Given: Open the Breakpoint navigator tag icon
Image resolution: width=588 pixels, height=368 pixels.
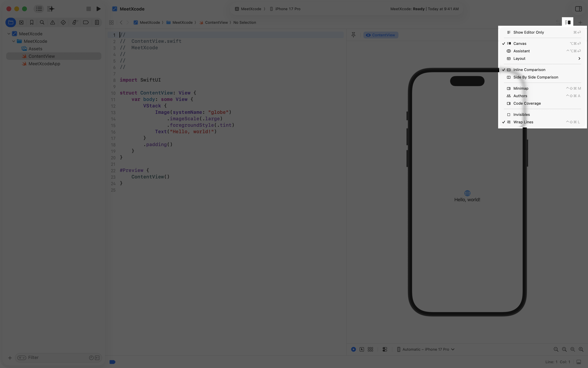Looking at the screenshot, I should pos(86,22).
